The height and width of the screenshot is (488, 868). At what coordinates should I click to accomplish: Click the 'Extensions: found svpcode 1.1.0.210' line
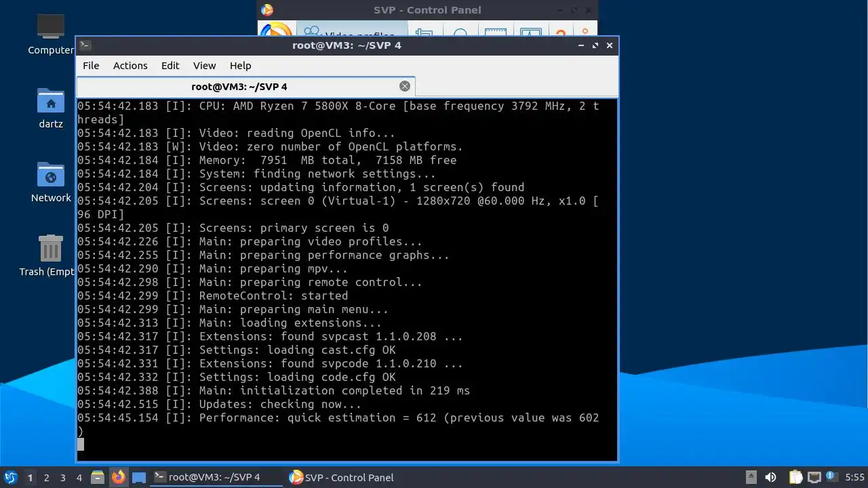[270, 363]
